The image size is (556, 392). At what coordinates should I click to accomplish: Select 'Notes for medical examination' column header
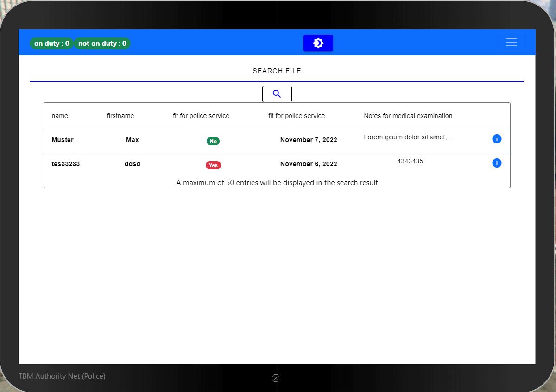click(x=408, y=116)
